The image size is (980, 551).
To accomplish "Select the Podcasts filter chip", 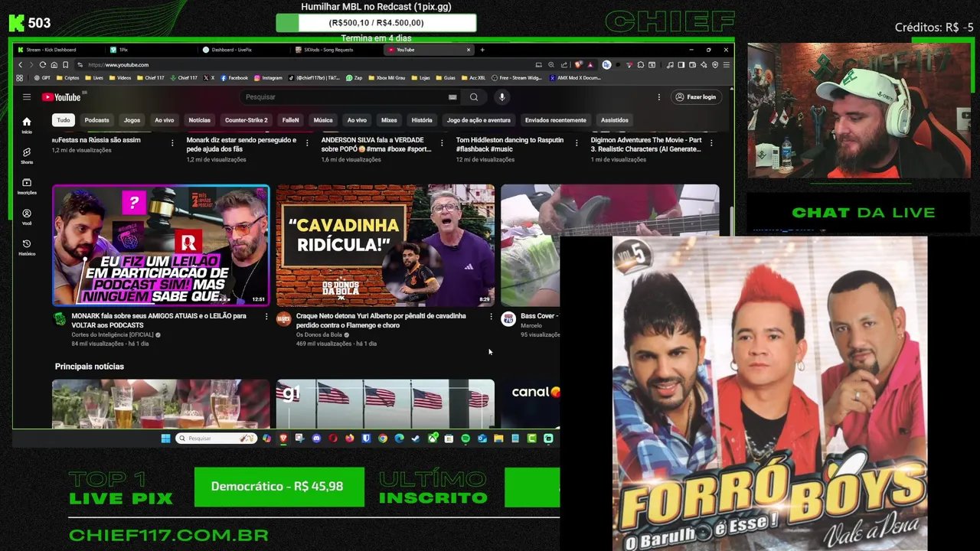I will 96,120.
